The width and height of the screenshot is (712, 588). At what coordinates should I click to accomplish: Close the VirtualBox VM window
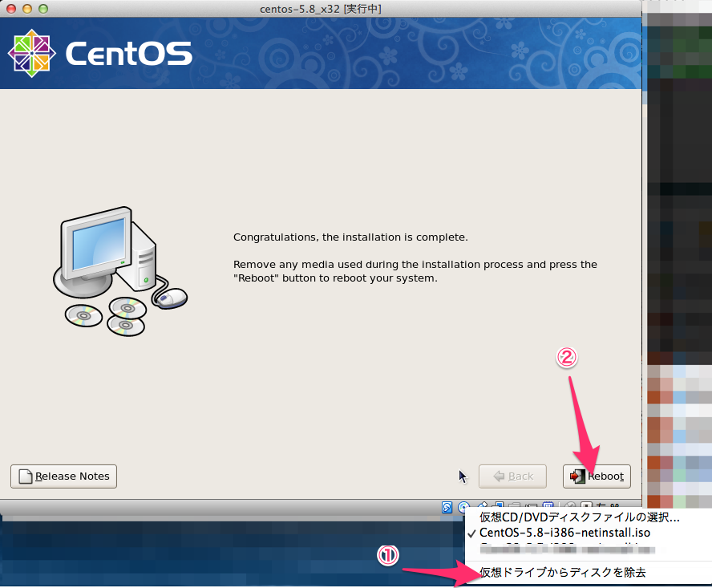click(12, 9)
